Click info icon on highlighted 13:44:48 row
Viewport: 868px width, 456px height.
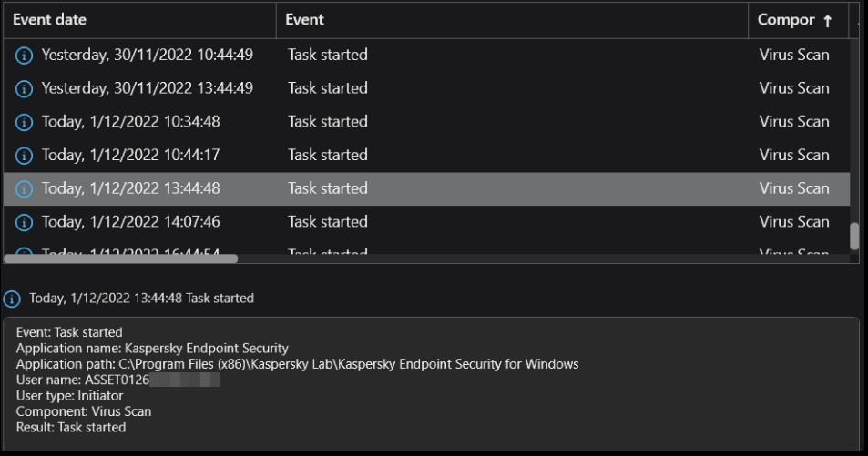coord(24,188)
